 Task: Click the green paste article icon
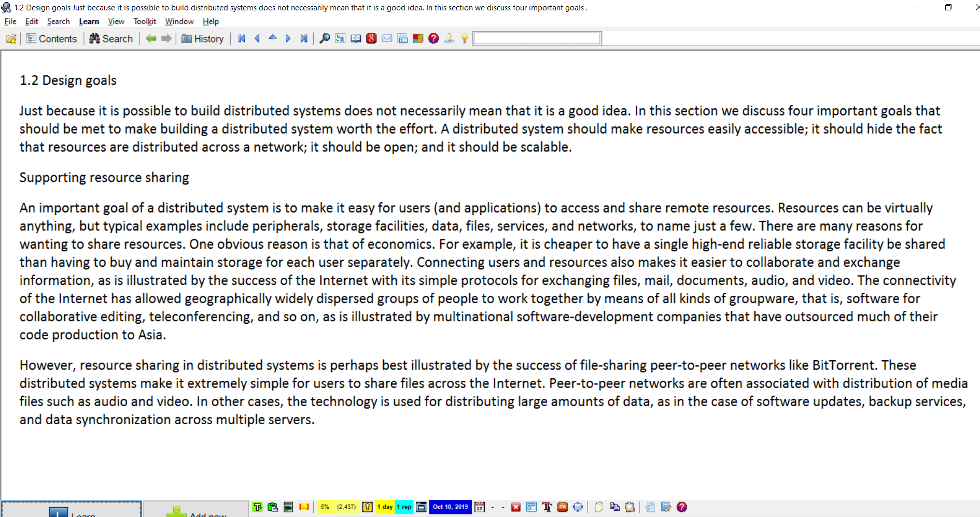pos(273,507)
